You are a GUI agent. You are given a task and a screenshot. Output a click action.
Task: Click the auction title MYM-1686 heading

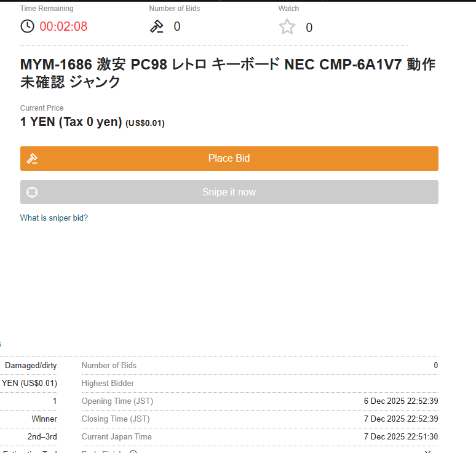[x=228, y=73]
